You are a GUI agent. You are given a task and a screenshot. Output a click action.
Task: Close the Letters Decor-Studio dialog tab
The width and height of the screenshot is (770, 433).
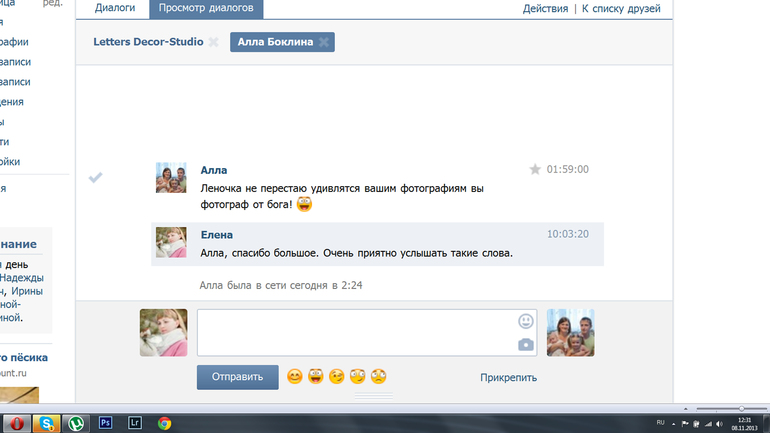213,42
